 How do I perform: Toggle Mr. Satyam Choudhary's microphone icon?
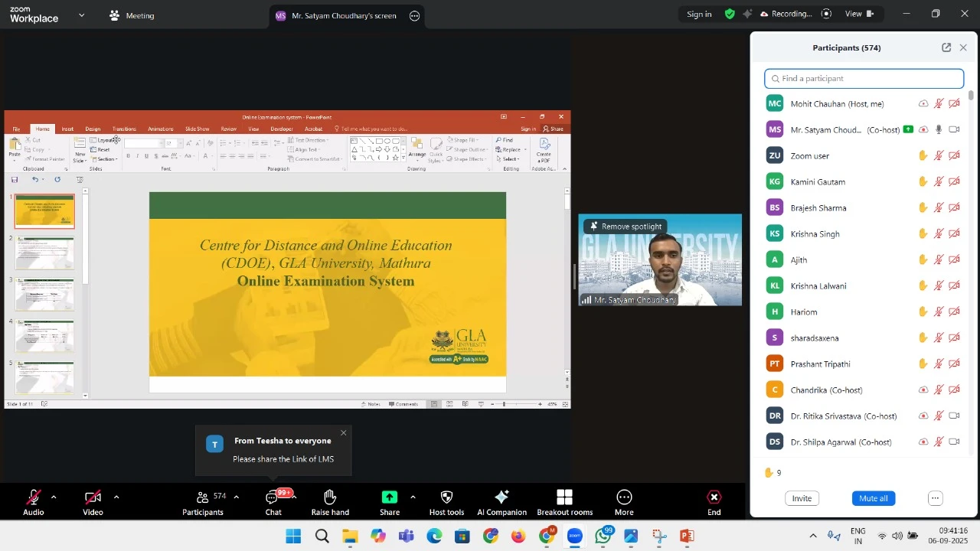point(939,130)
